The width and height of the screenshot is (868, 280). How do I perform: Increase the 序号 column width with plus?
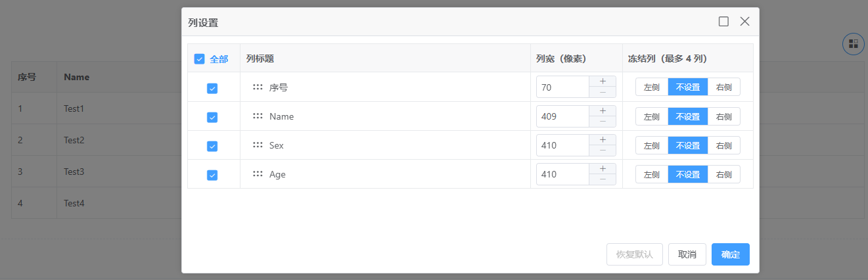pyautogui.click(x=603, y=82)
